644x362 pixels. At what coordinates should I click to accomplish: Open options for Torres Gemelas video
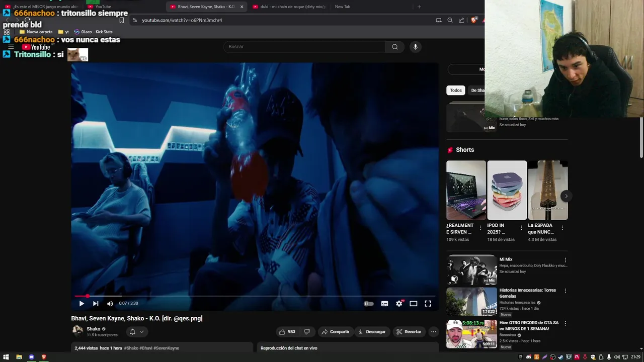pos(565,291)
